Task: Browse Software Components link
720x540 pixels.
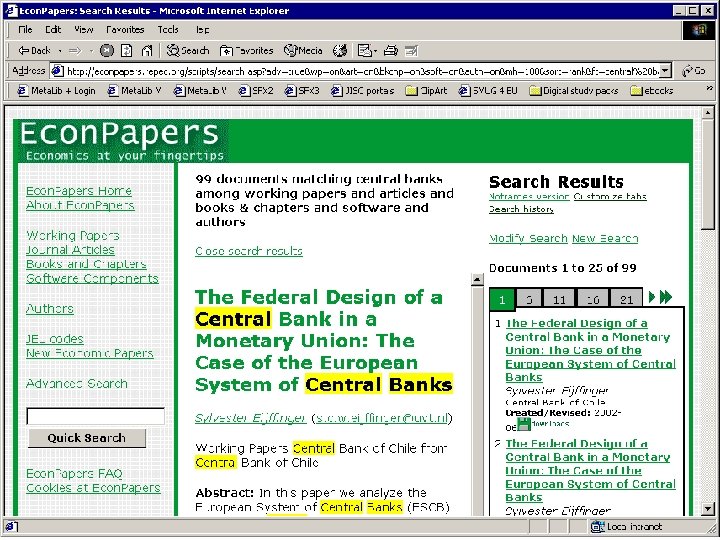Action: coord(92,278)
